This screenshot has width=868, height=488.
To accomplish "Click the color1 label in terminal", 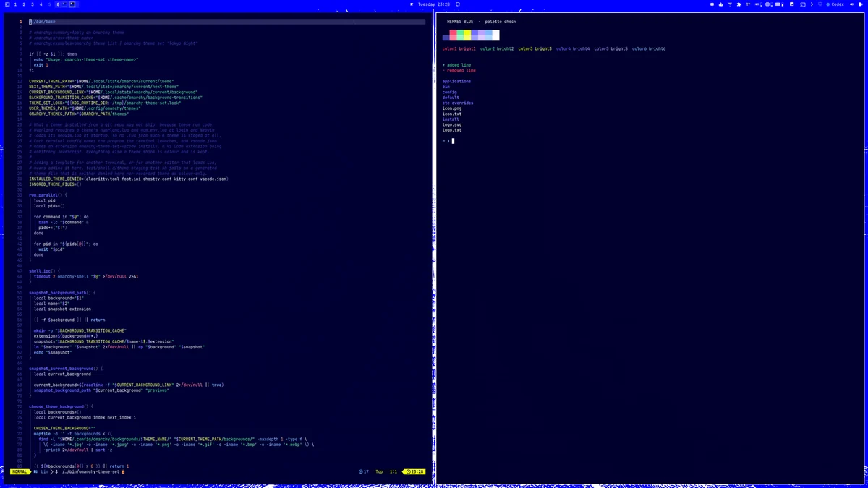I will coord(449,48).
